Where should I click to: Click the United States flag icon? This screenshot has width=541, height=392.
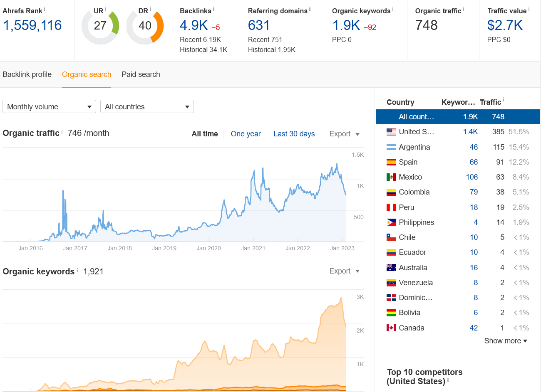[391, 132]
